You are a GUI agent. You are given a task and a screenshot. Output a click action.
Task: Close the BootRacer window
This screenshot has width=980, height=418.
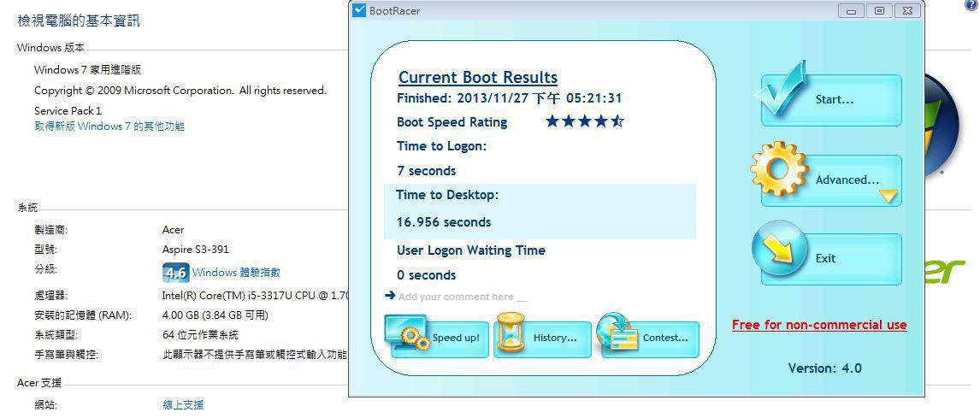[907, 10]
